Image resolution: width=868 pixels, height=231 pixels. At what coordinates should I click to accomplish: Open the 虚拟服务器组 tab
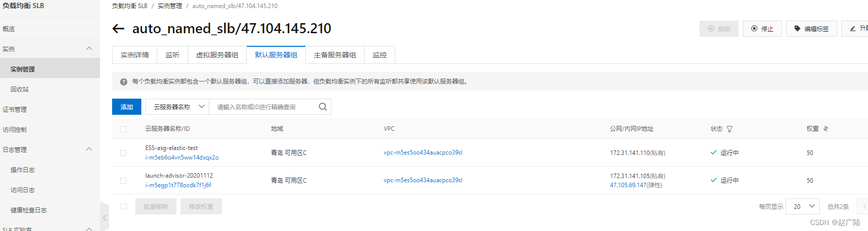tap(217, 55)
